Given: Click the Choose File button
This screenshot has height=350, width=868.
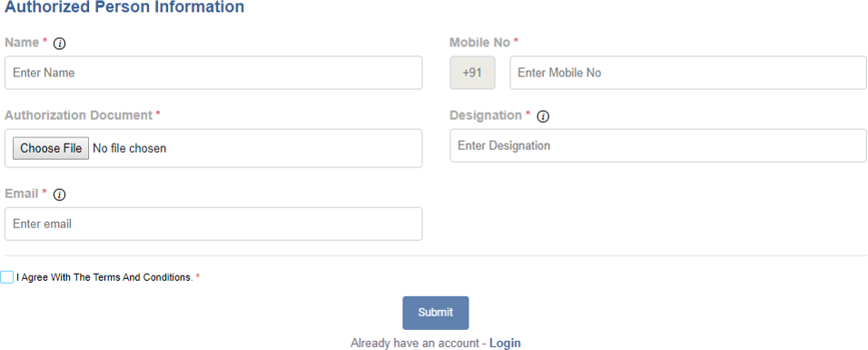Looking at the screenshot, I should pos(51,148).
